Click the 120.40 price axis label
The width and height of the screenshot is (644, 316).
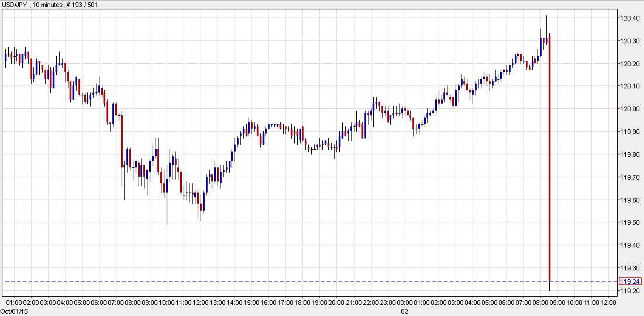pos(631,19)
